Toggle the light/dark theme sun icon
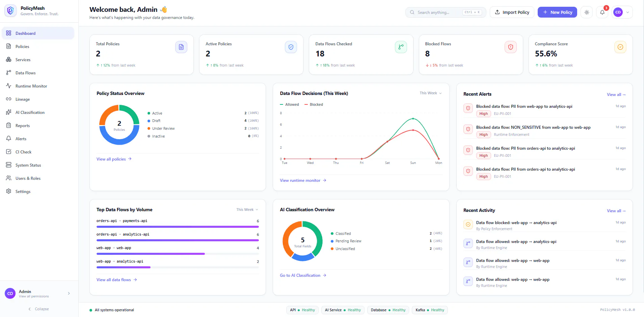Viewport: 644px width, 317px height. tap(587, 12)
